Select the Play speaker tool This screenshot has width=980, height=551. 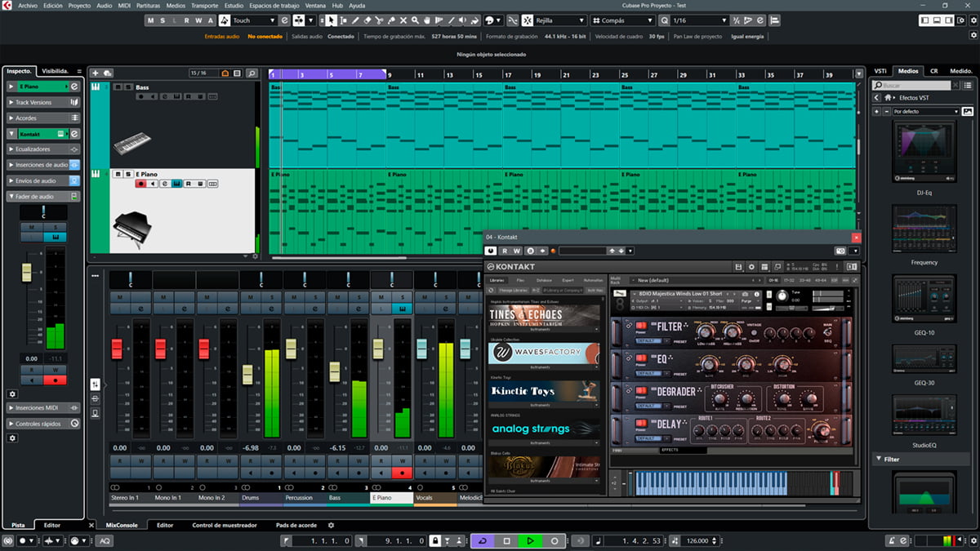click(464, 20)
